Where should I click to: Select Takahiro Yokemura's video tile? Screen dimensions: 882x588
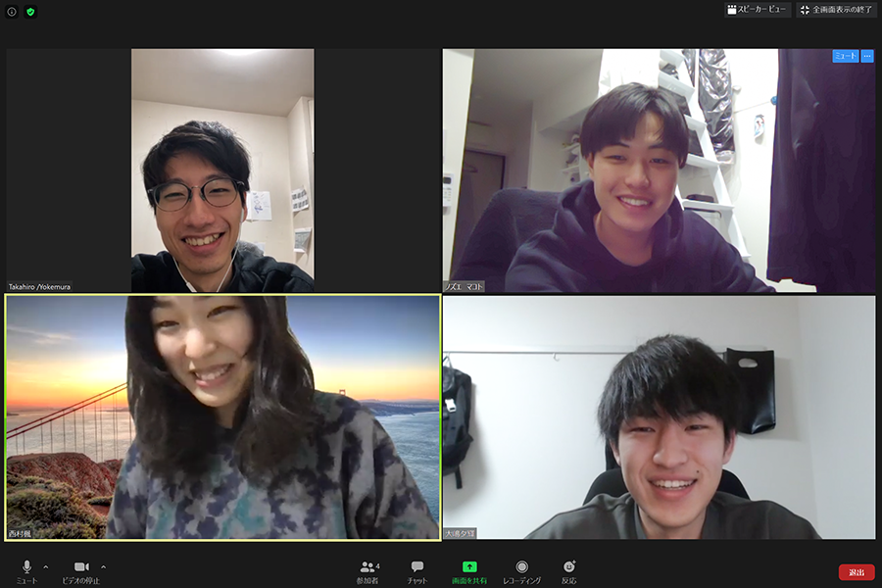click(222, 170)
